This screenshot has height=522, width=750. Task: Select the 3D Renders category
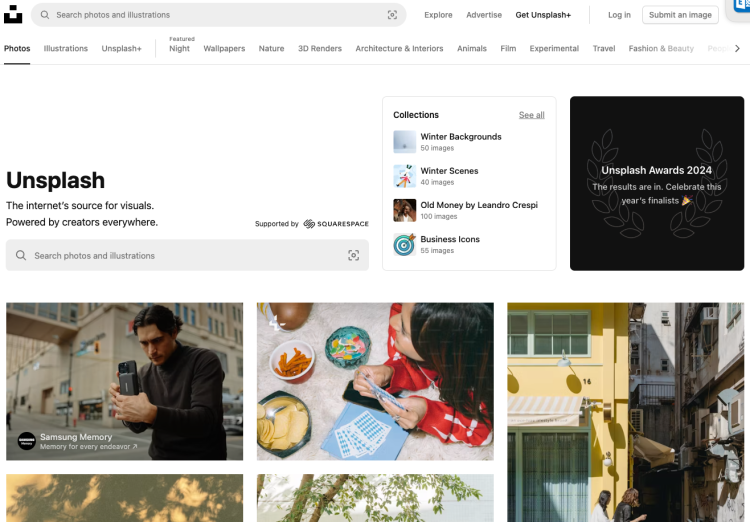[x=320, y=48]
